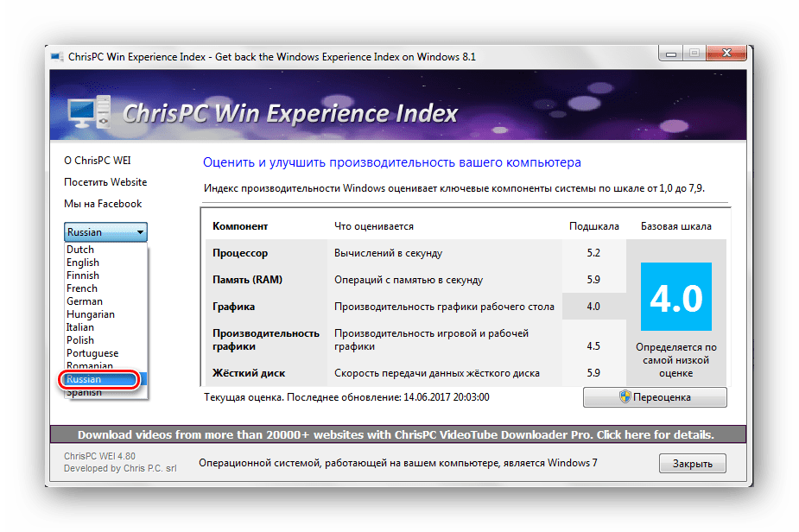Choose Portuguese language option
This screenshot has height=532, width=799.
106,353
